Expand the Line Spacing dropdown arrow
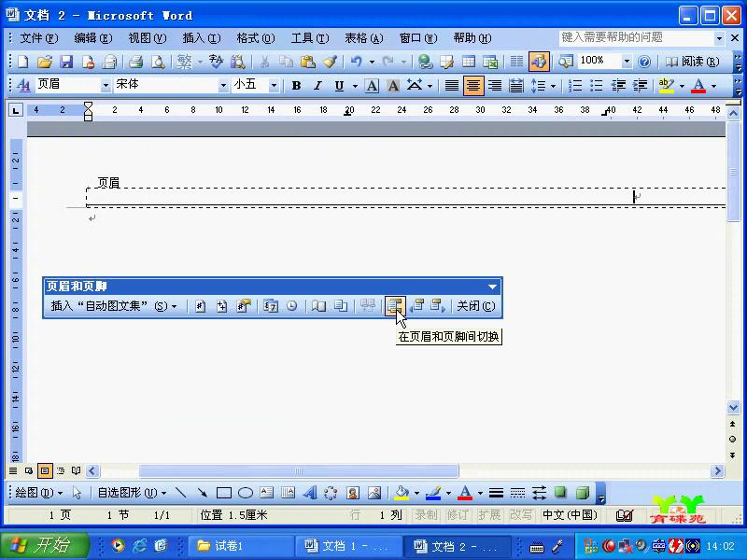Viewport: 747px width, 560px height. click(x=553, y=86)
